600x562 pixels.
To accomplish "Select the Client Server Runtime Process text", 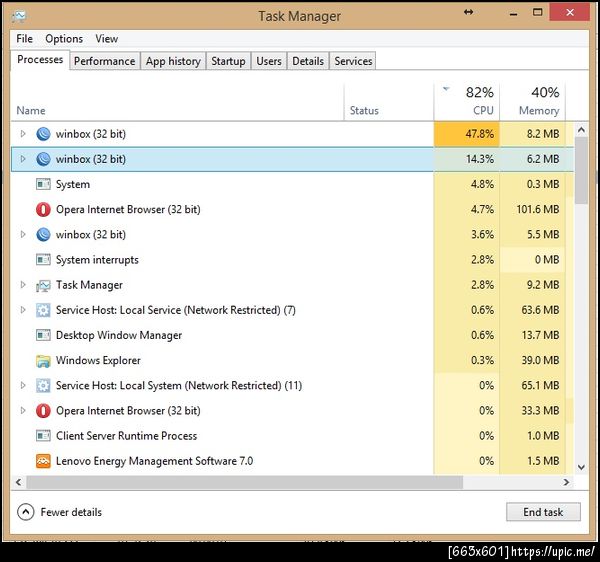I will pyautogui.click(x=126, y=436).
